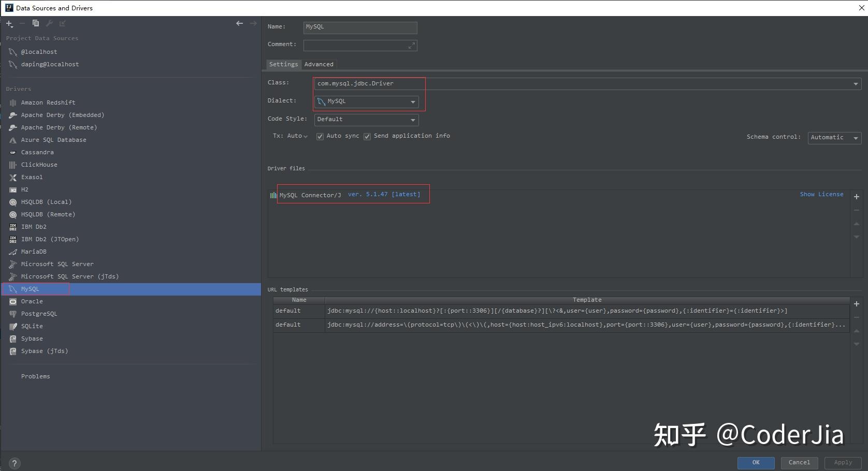Click the Comment input field

tap(360, 46)
